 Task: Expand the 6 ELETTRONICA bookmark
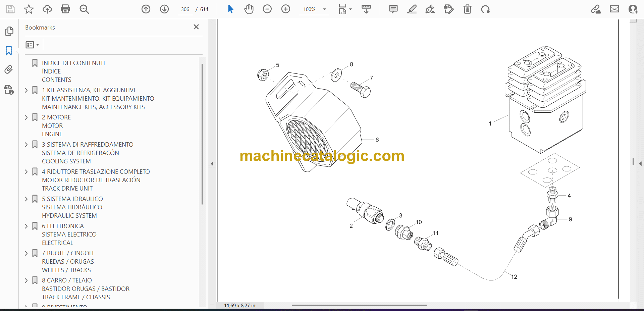(26, 226)
